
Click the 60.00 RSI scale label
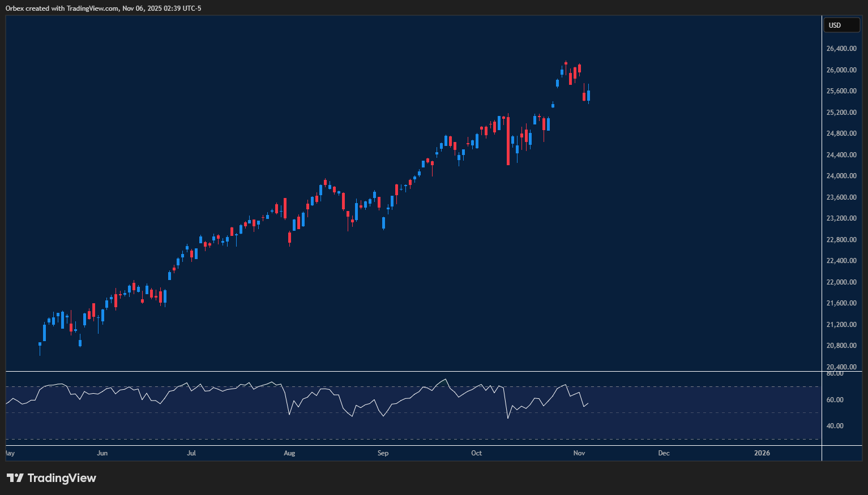tap(835, 400)
